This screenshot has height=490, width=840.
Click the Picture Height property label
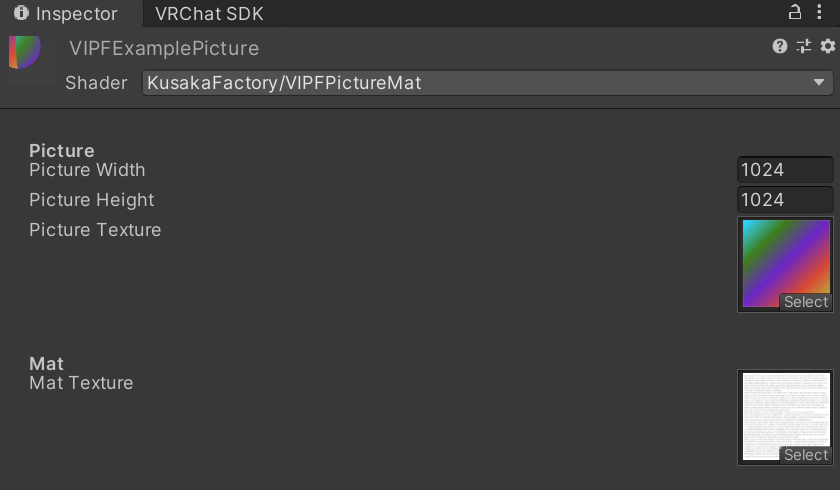[91, 200]
